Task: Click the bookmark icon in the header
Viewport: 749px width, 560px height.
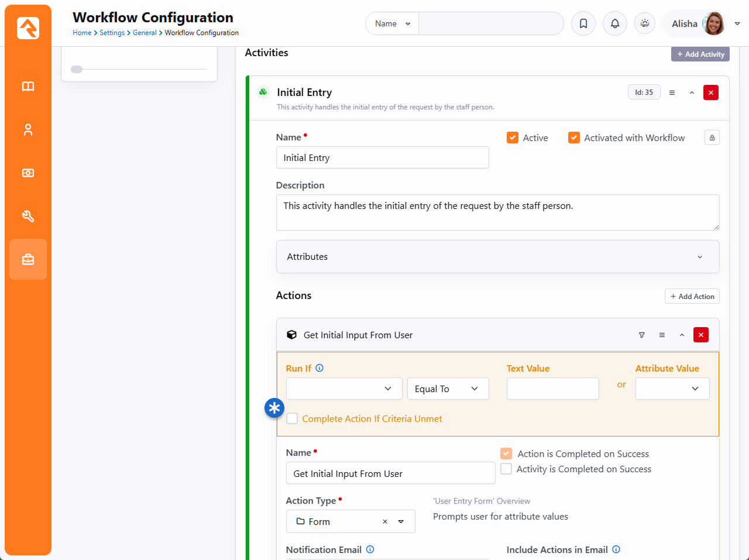Action: (x=583, y=23)
